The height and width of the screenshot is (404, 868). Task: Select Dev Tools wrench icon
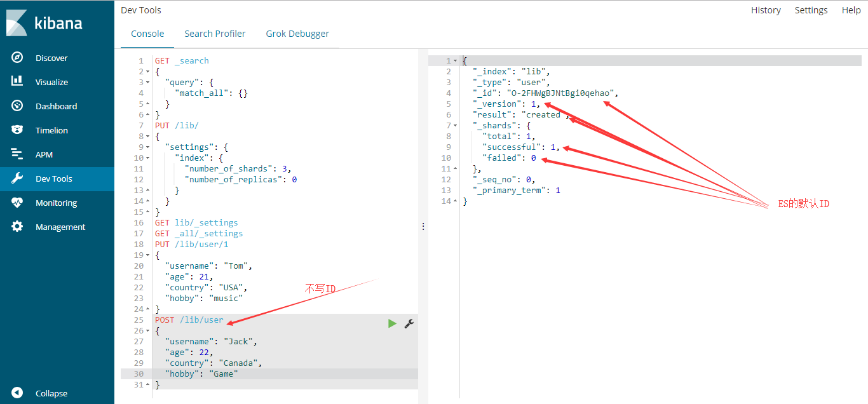pyautogui.click(x=17, y=178)
